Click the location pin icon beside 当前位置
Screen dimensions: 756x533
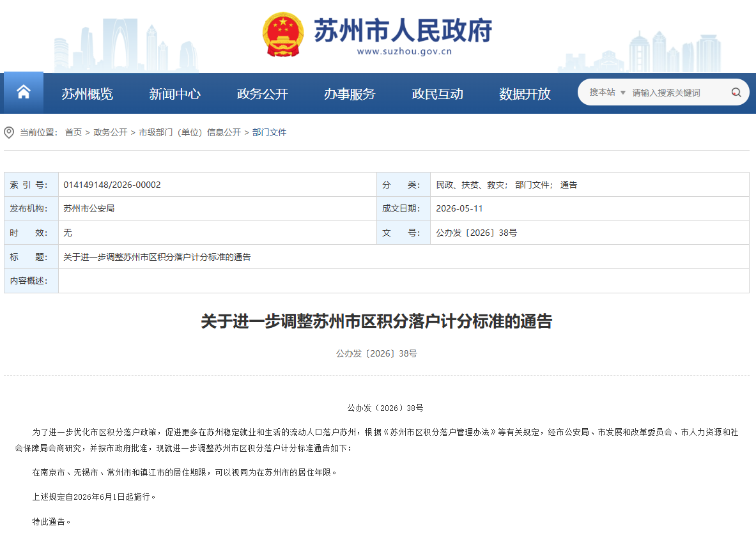[x=9, y=133]
